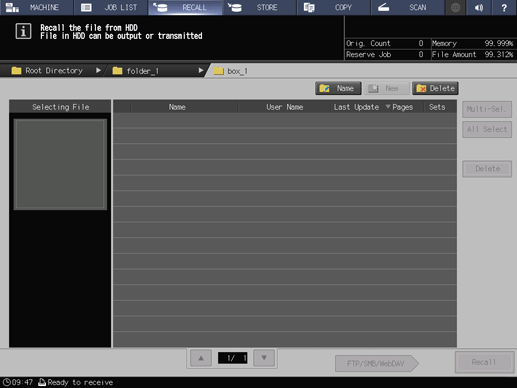Expand the arrow after folder_1
The image size is (517, 388).
point(201,71)
